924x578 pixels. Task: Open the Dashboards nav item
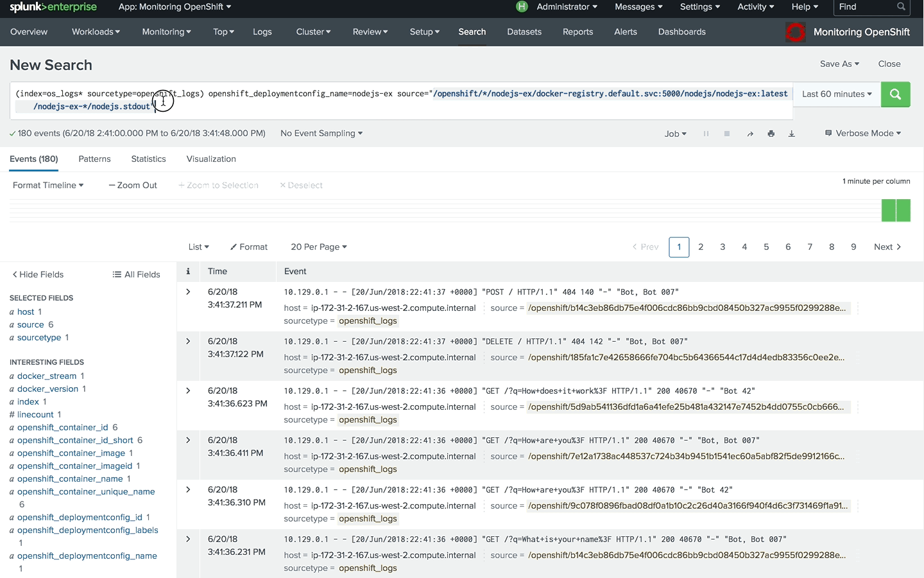tap(681, 31)
